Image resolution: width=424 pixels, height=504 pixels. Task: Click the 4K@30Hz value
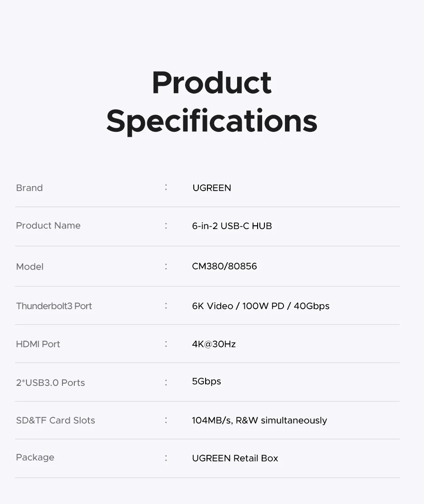[x=214, y=344]
